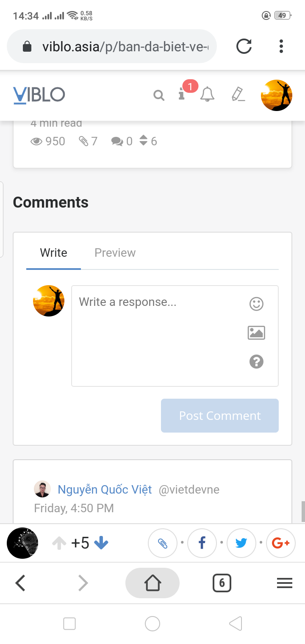
Task: Upvote the post with gray arrow
Action: click(x=59, y=543)
